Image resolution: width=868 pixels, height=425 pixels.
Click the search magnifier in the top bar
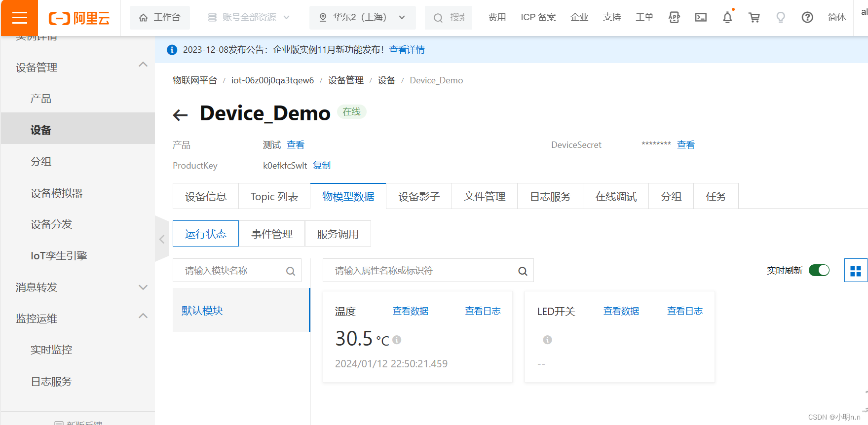tap(438, 18)
